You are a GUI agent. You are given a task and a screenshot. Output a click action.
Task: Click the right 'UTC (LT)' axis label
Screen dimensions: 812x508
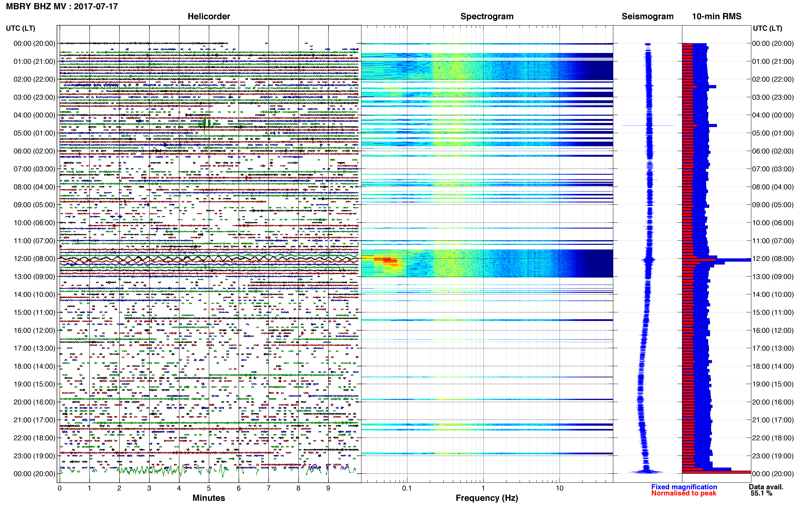pyautogui.click(x=767, y=28)
